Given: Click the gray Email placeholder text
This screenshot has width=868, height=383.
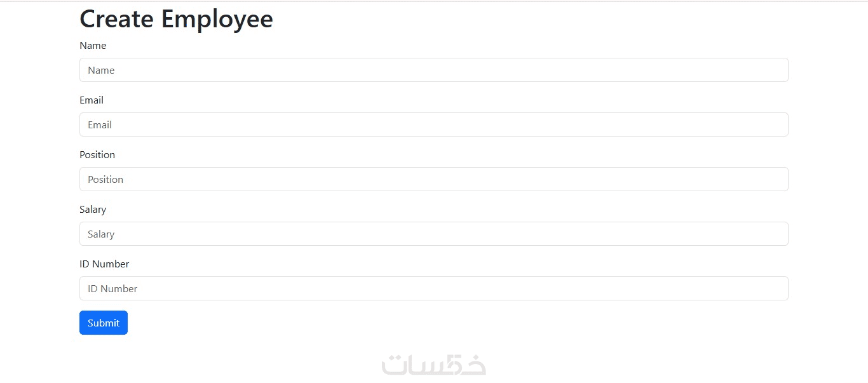Looking at the screenshot, I should (x=100, y=125).
